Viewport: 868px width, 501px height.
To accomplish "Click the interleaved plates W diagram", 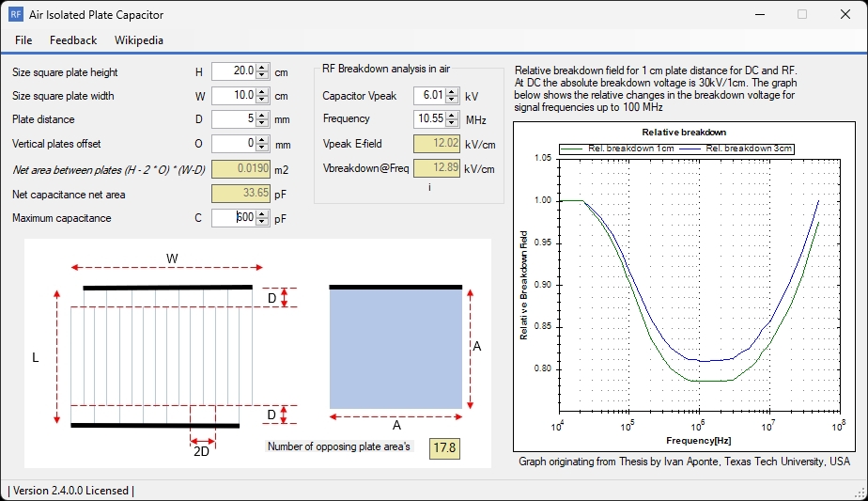I will click(162, 356).
